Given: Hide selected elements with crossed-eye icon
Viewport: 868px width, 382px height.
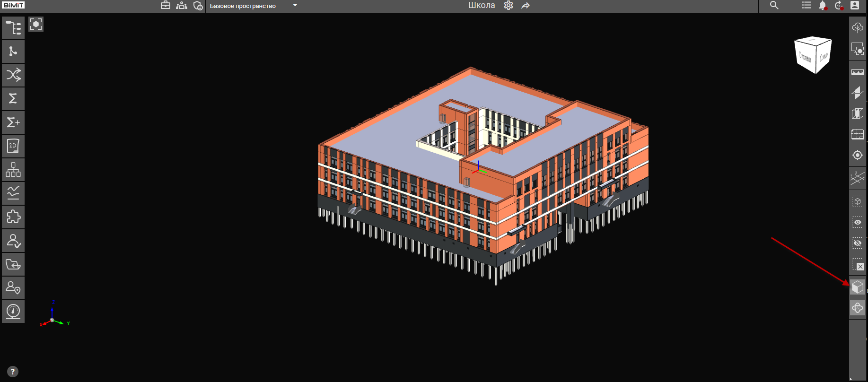Looking at the screenshot, I should tap(858, 243).
